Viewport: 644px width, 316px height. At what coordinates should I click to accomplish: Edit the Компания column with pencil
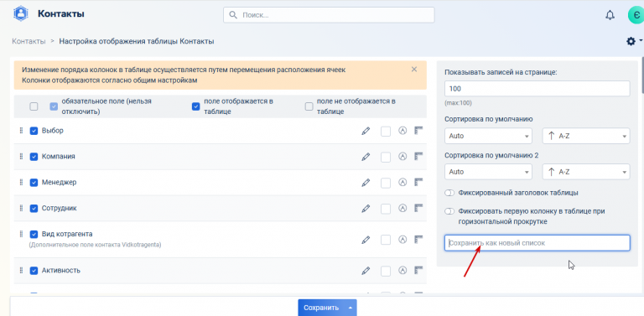[366, 157]
